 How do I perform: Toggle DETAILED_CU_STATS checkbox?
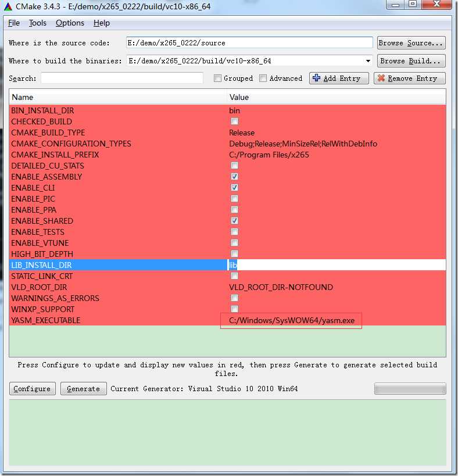pyautogui.click(x=234, y=166)
